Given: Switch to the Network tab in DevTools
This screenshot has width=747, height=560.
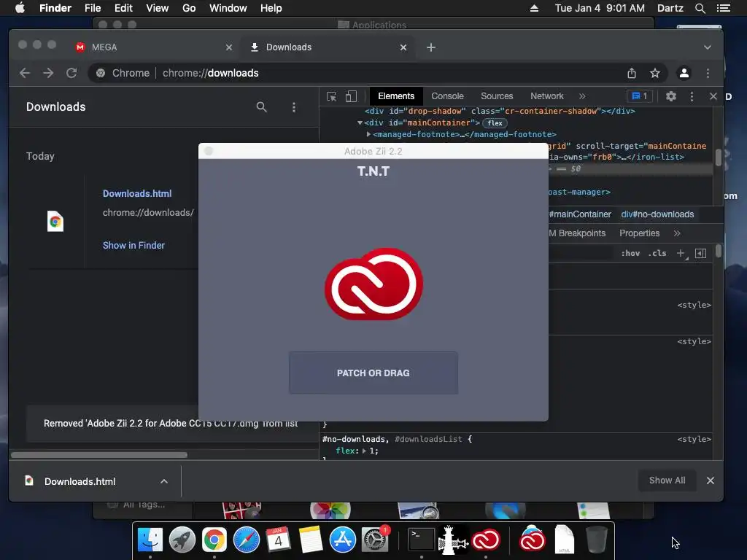Looking at the screenshot, I should point(547,96).
